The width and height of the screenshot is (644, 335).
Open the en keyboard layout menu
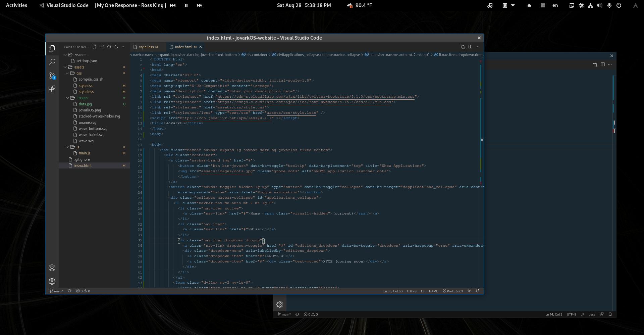coord(555,5)
